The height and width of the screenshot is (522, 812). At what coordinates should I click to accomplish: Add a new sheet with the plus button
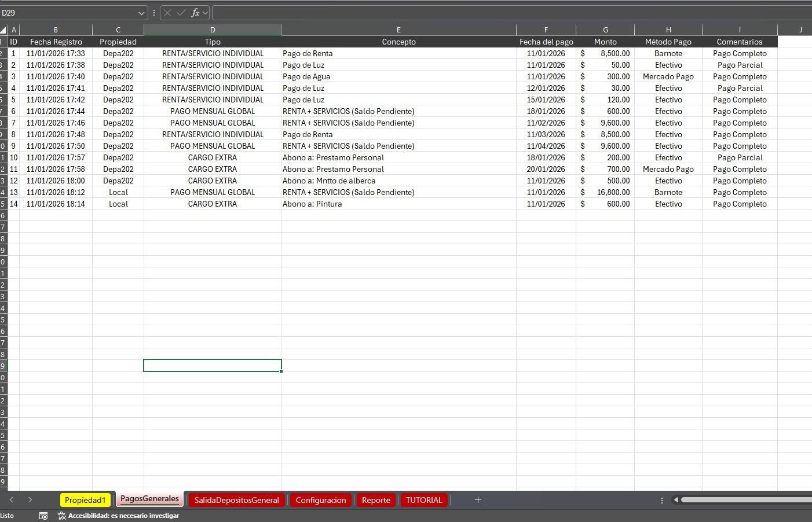tap(478, 499)
